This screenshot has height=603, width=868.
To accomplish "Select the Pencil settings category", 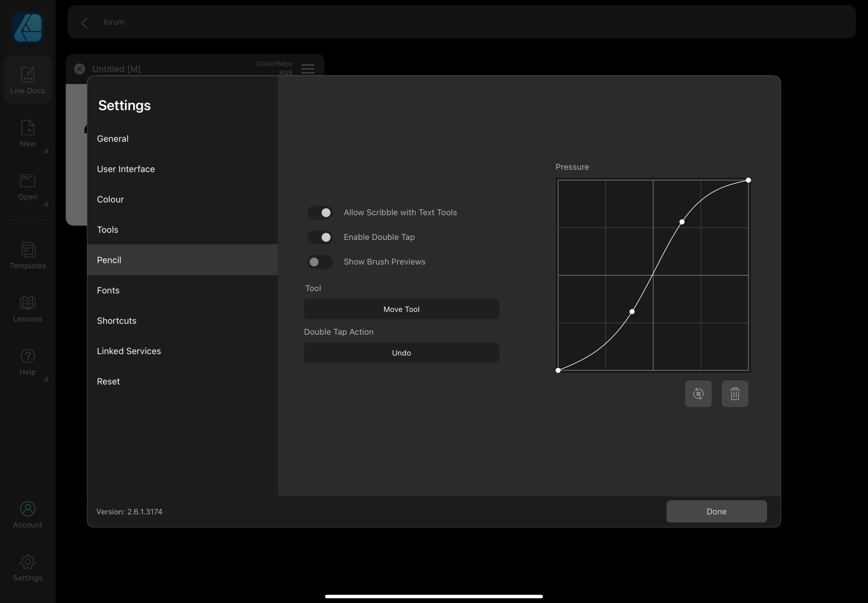I will [182, 260].
